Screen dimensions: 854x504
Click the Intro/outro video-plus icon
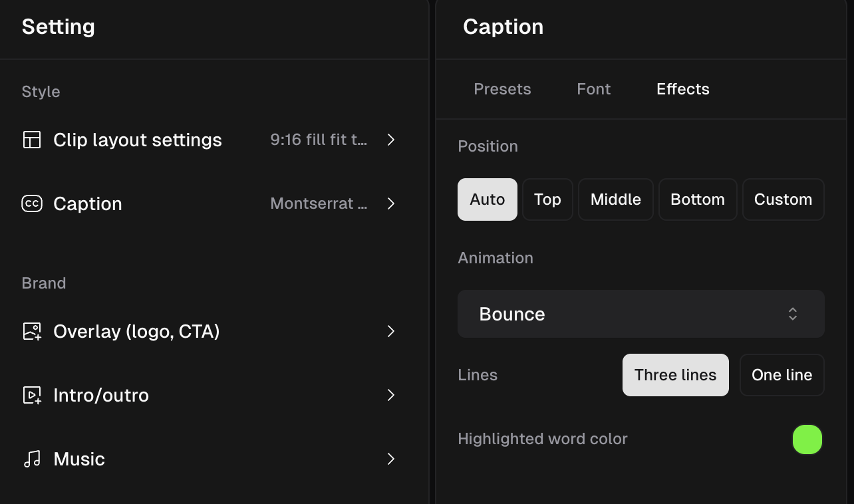(x=32, y=395)
